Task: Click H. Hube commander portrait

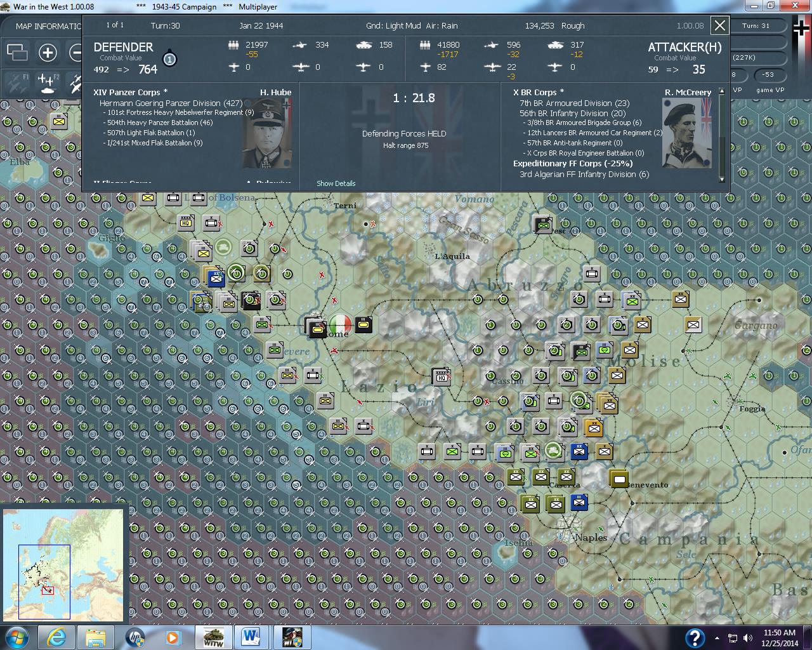Action: click(x=267, y=133)
